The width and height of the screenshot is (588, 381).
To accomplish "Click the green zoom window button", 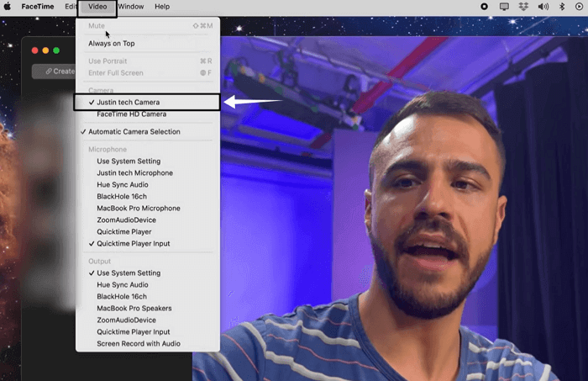I will tap(56, 50).
